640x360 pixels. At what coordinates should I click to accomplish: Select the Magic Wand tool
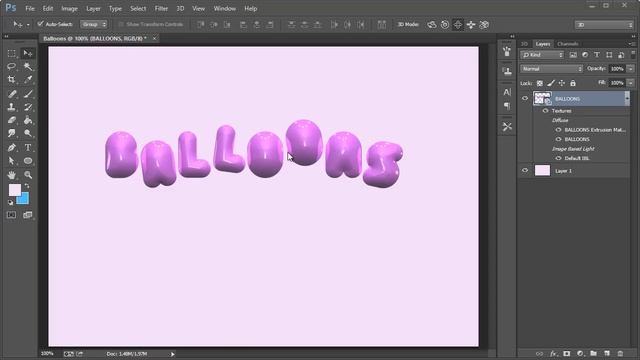coord(28,67)
